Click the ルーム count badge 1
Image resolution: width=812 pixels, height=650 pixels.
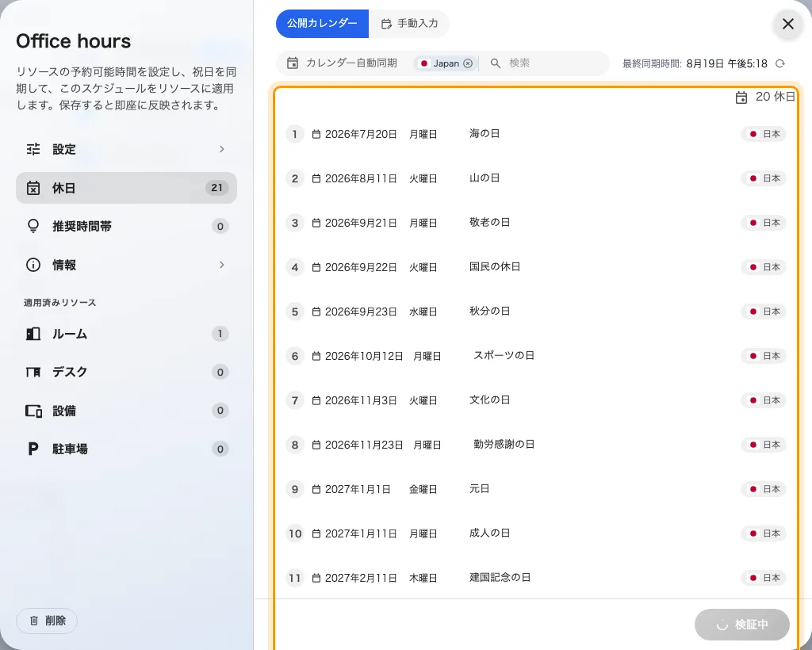(220, 334)
